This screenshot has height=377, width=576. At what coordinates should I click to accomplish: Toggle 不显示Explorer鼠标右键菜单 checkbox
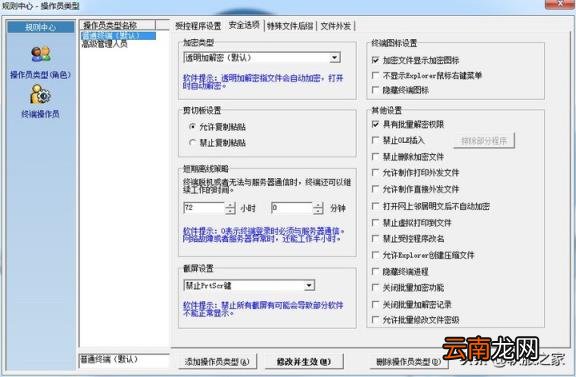coord(375,75)
